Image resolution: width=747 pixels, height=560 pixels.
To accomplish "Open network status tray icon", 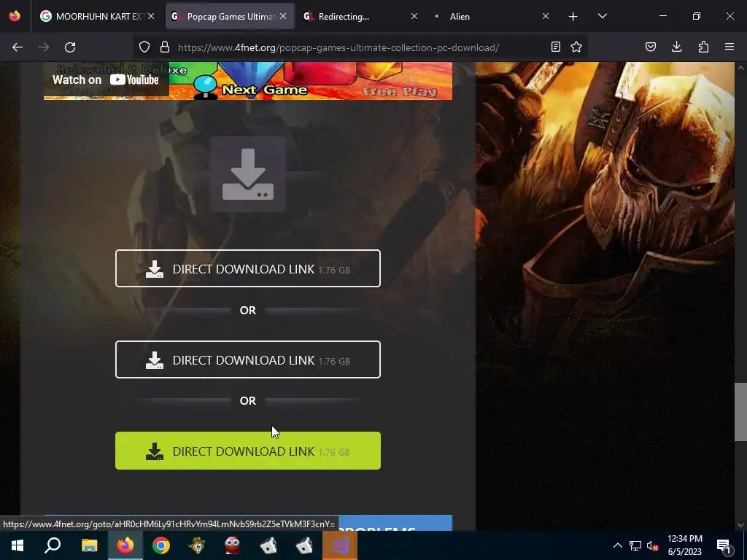I will click(x=635, y=545).
